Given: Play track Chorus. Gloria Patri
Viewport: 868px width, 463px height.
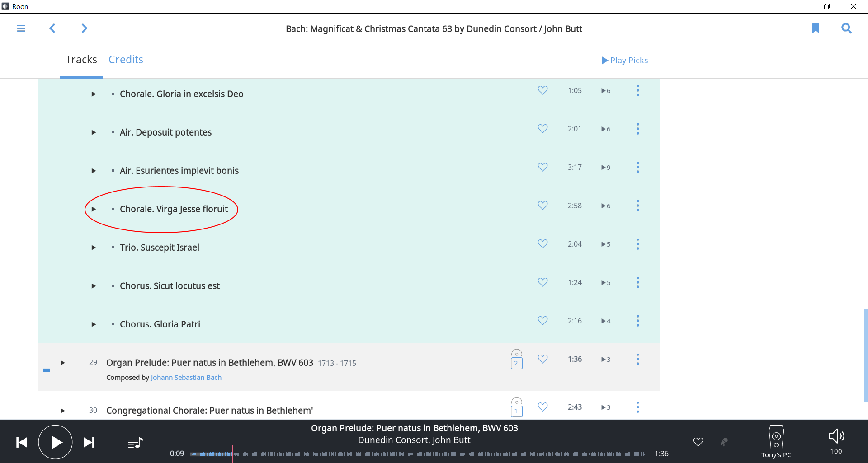Looking at the screenshot, I should coord(94,324).
